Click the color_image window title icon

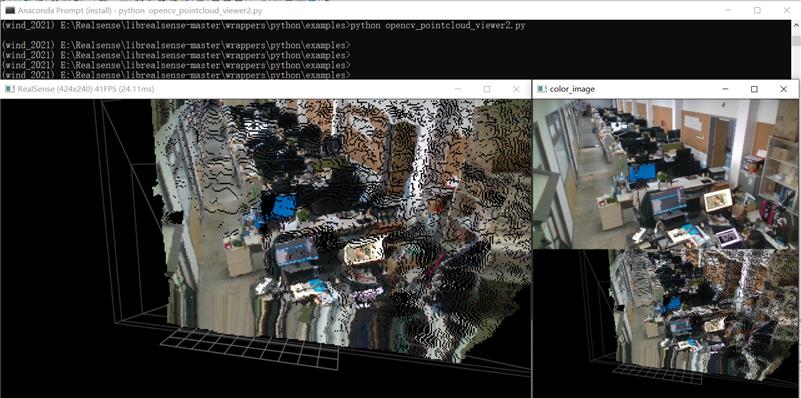pyautogui.click(x=541, y=89)
